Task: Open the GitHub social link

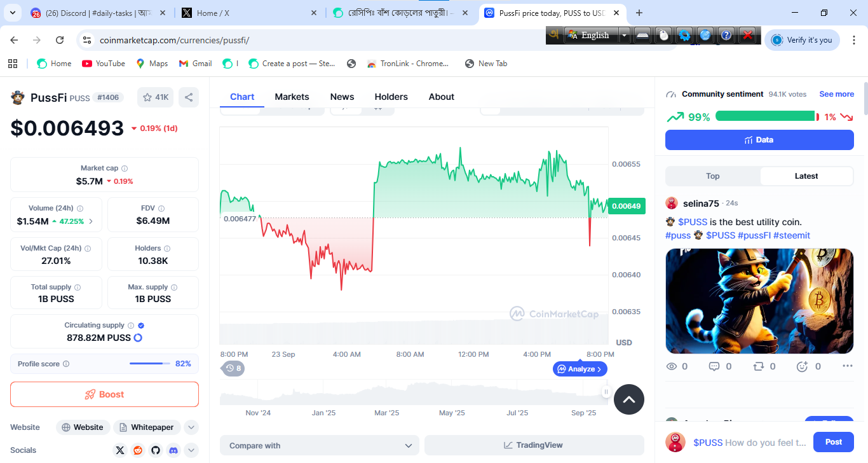Action: click(x=156, y=450)
